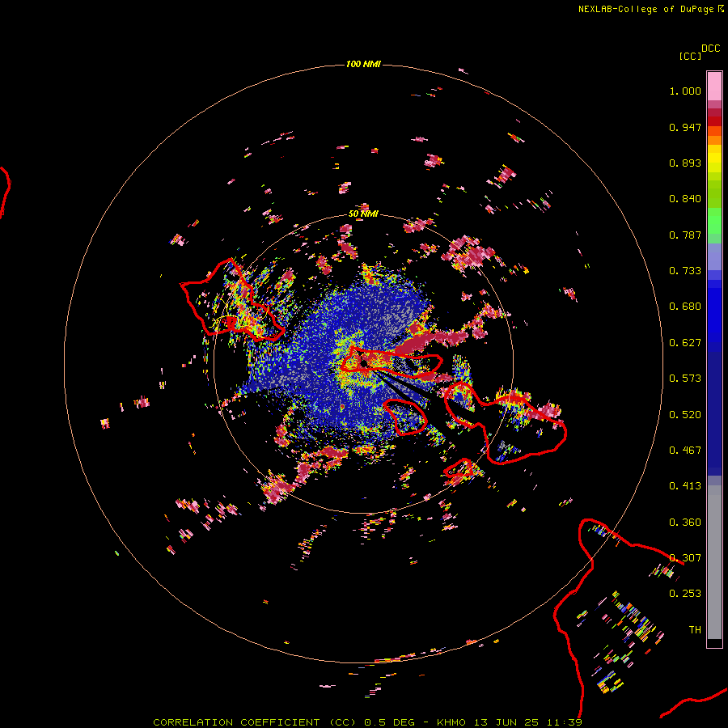Click the 0.680 color scale value
The width and height of the screenshot is (728, 728).
click(685, 307)
